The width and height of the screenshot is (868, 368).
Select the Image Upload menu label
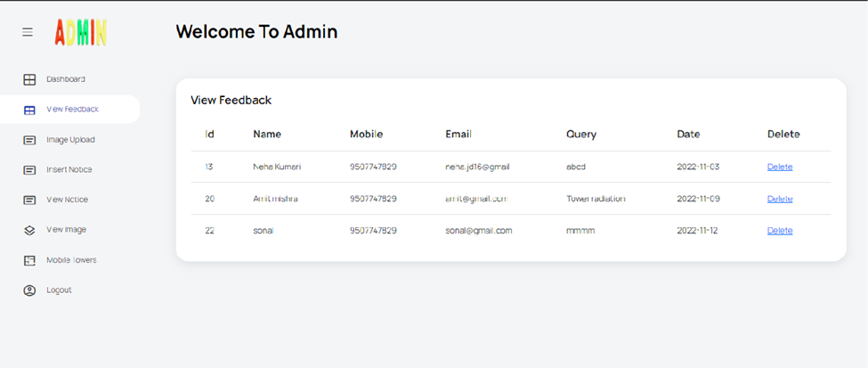pos(70,140)
